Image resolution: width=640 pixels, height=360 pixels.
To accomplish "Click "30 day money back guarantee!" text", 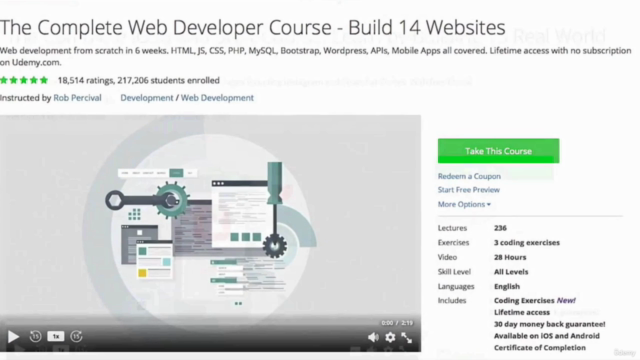I will tap(549, 324).
